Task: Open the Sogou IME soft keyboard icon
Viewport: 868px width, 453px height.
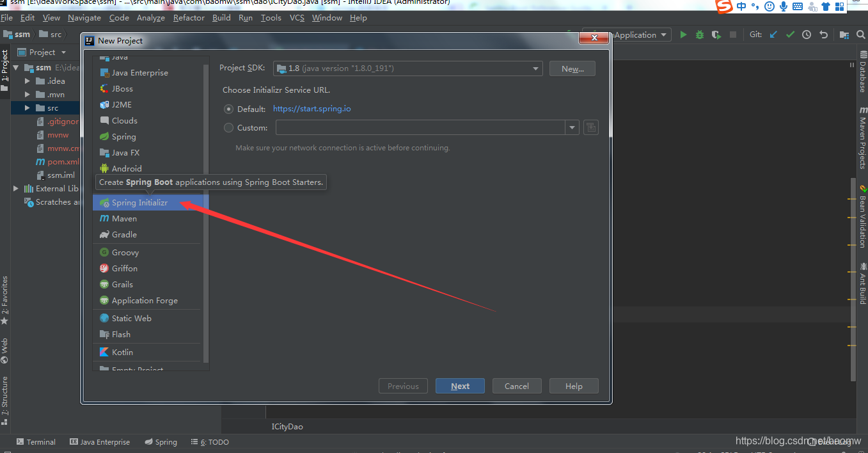Action: pos(798,6)
